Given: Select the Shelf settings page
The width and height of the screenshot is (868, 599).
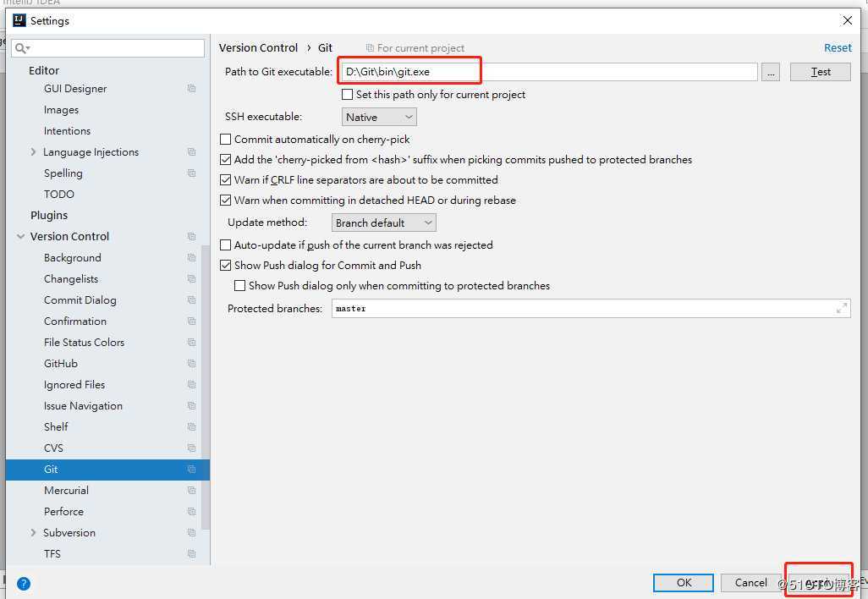Looking at the screenshot, I should point(56,426).
